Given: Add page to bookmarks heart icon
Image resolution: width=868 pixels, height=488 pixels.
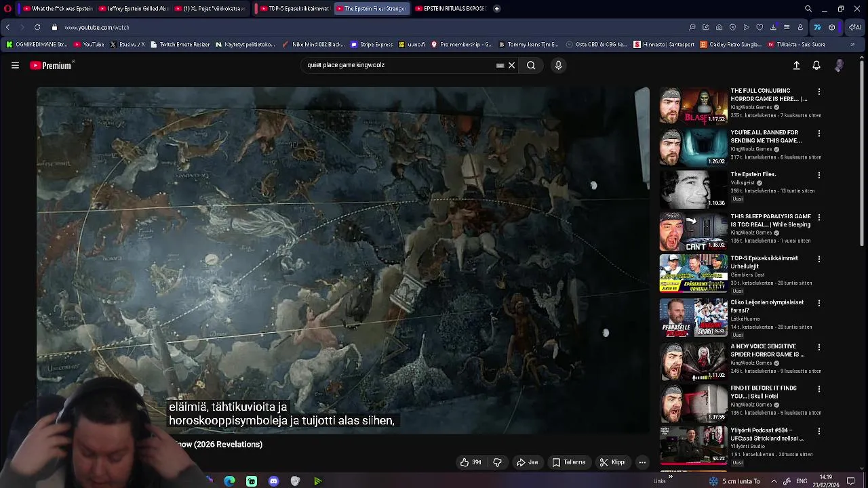Looking at the screenshot, I should click(x=759, y=27).
